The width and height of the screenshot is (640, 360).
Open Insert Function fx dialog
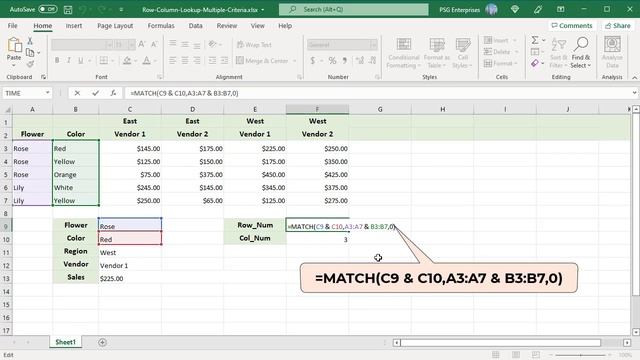pyautogui.click(x=113, y=93)
